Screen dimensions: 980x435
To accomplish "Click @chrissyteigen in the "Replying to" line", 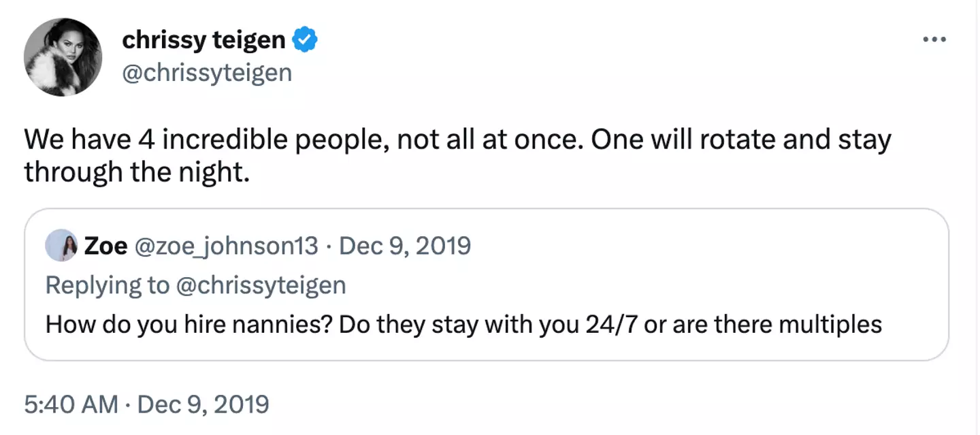I will coord(261,285).
